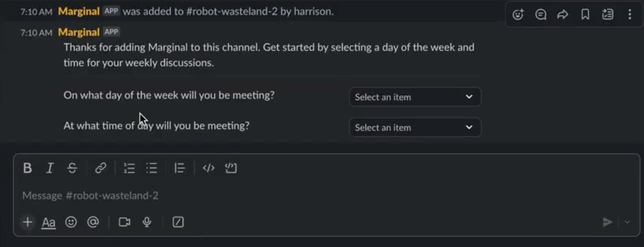The height and width of the screenshot is (247, 644).
Task: Expand send options arrow beside send
Action: [627, 222]
